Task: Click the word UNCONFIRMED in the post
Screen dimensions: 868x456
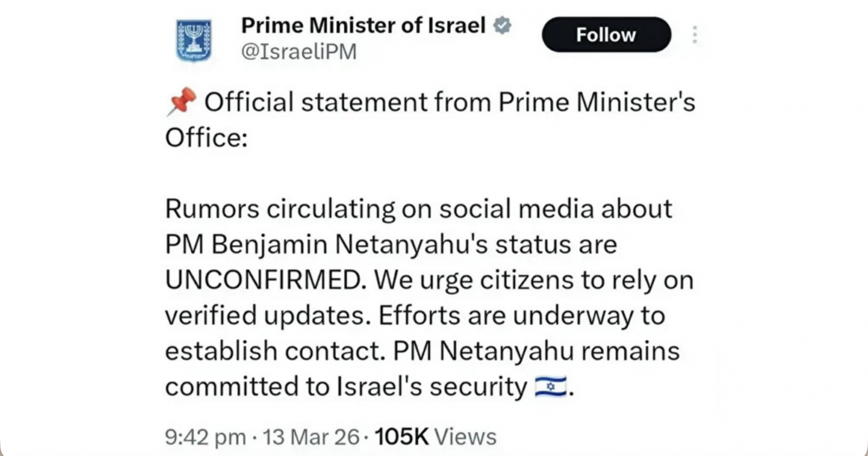Action: coord(263,280)
